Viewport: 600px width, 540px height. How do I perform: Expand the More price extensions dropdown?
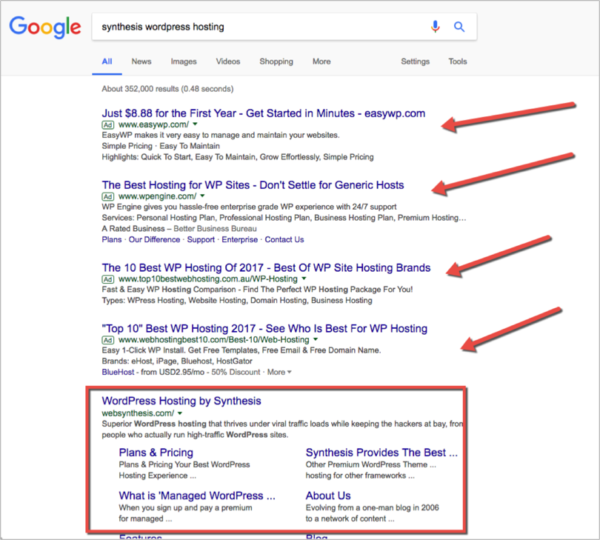(x=279, y=372)
